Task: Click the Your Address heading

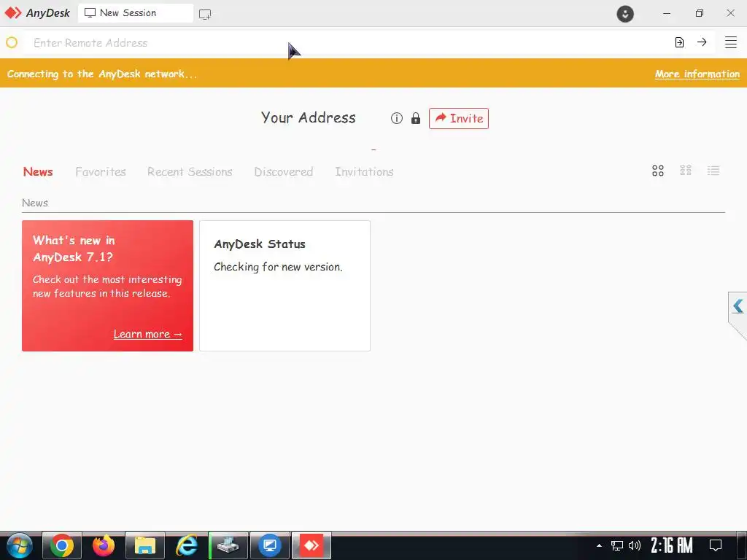Action: click(x=309, y=117)
